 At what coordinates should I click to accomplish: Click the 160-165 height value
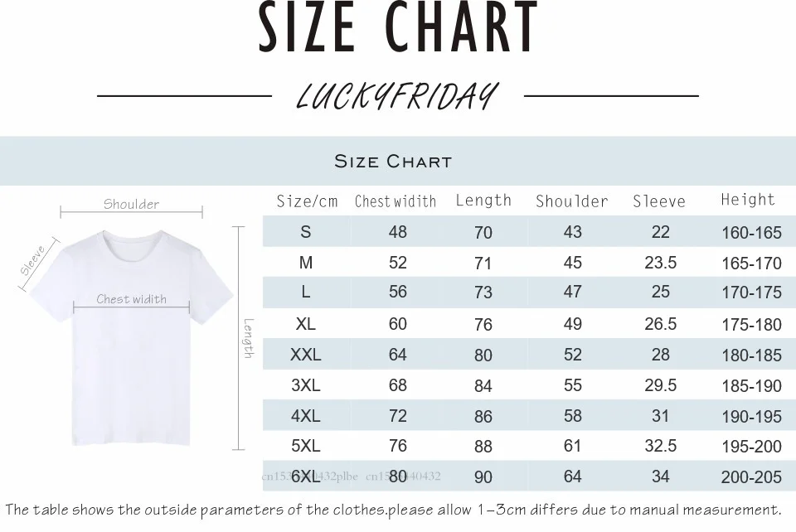pos(751,233)
